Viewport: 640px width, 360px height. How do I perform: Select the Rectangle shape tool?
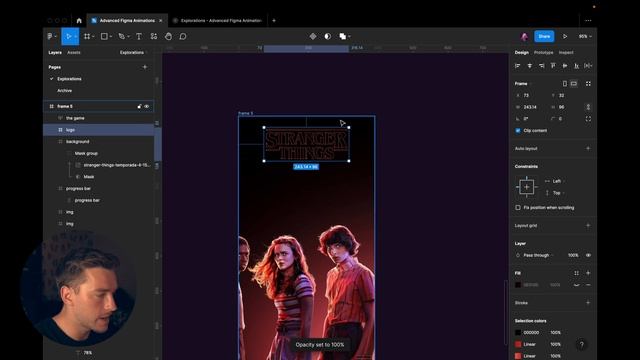pyautogui.click(x=104, y=36)
